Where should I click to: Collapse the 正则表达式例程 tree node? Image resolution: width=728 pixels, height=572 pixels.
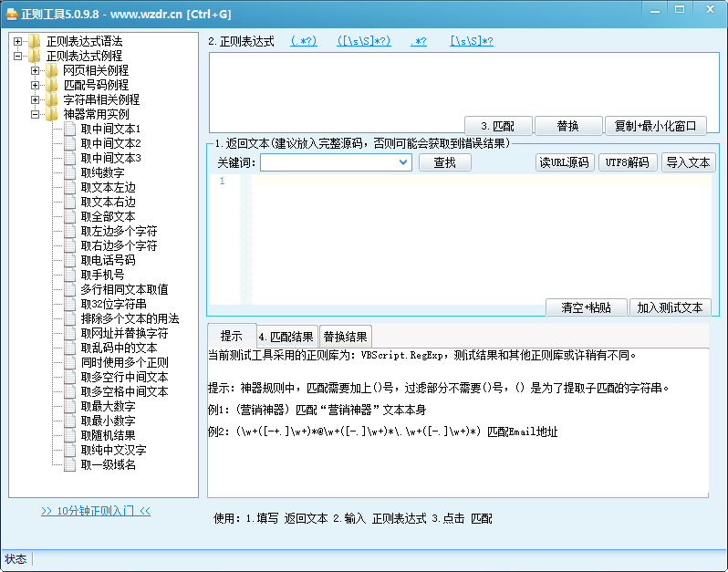pos(17,56)
